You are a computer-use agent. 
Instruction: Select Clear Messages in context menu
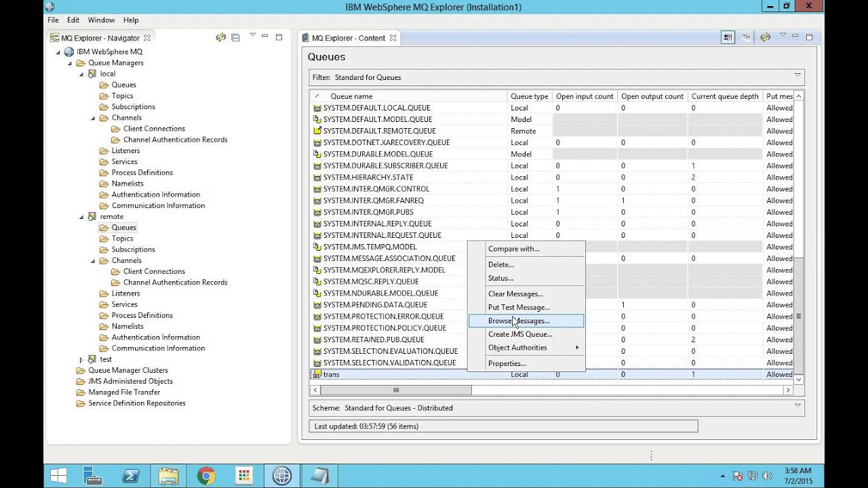[526, 293]
